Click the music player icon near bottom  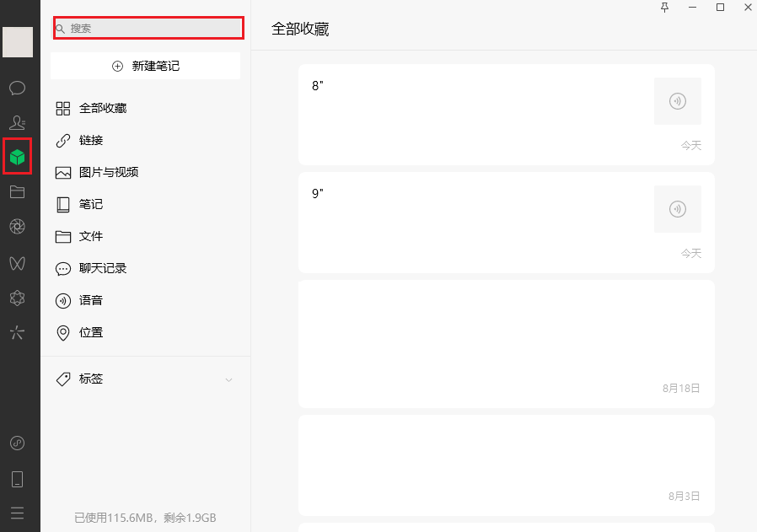(17, 443)
